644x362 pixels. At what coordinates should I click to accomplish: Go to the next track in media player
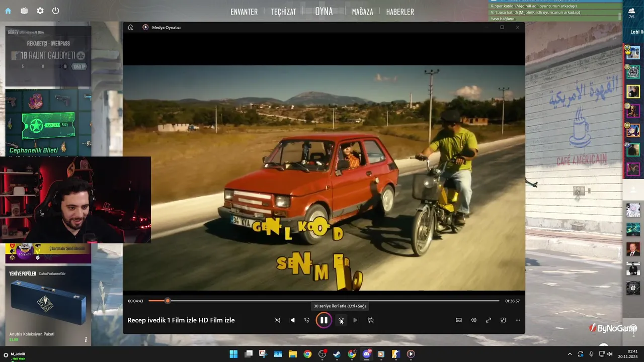pyautogui.click(x=356, y=320)
